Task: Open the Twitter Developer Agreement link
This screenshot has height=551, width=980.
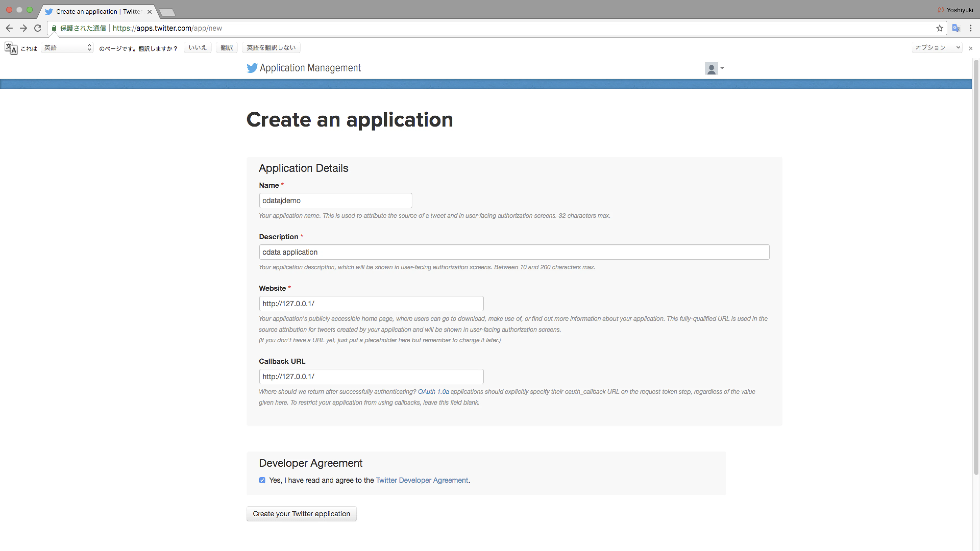Action: (422, 480)
